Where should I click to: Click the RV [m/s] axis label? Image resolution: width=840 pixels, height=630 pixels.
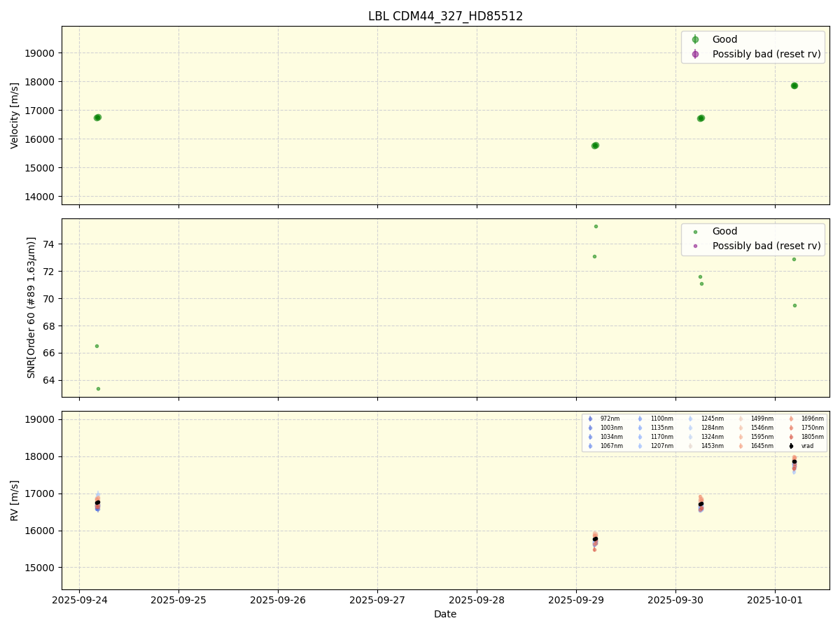pyautogui.click(x=15, y=500)
